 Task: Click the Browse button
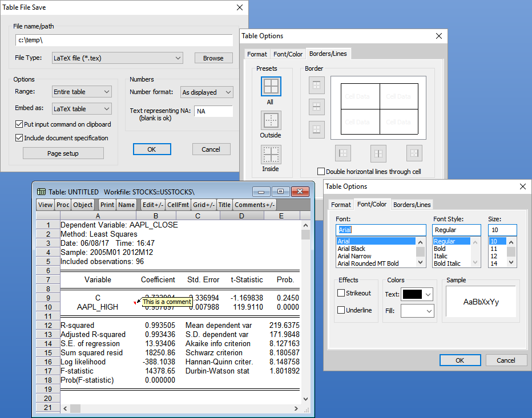(213, 58)
